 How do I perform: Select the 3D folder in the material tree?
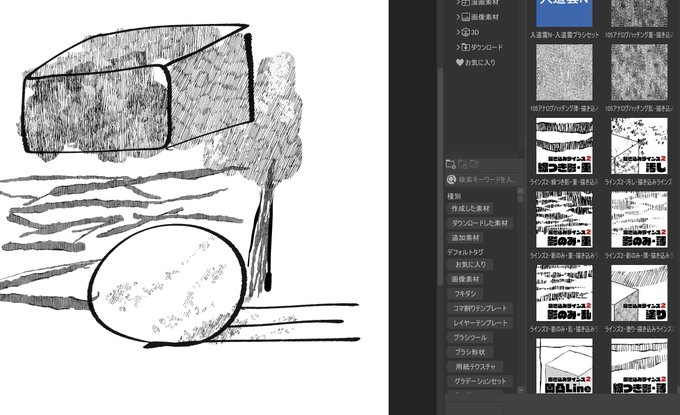coord(475,32)
